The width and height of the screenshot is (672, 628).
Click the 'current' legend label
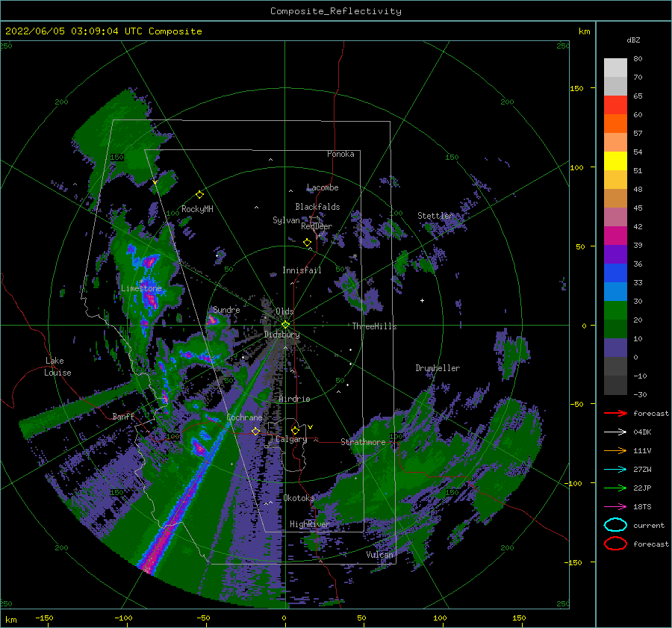[x=649, y=526]
